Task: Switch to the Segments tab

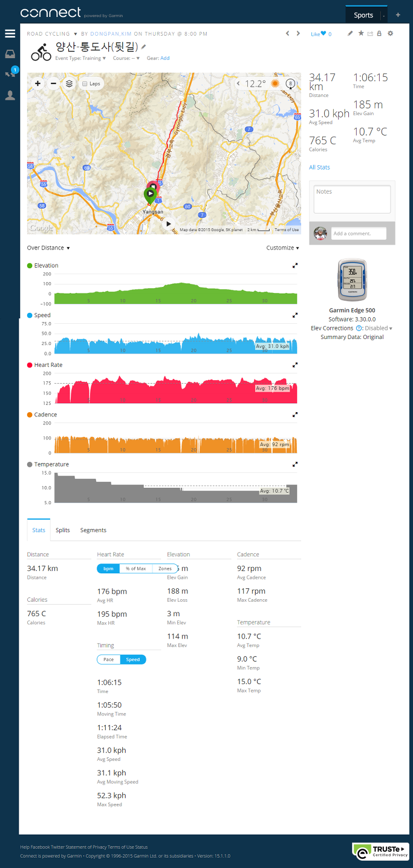Action: pyautogui.click(x=93, y=530)
